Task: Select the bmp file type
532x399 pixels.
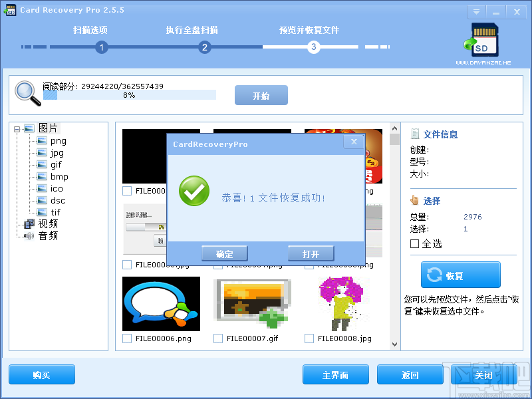Action: (59, 177)
